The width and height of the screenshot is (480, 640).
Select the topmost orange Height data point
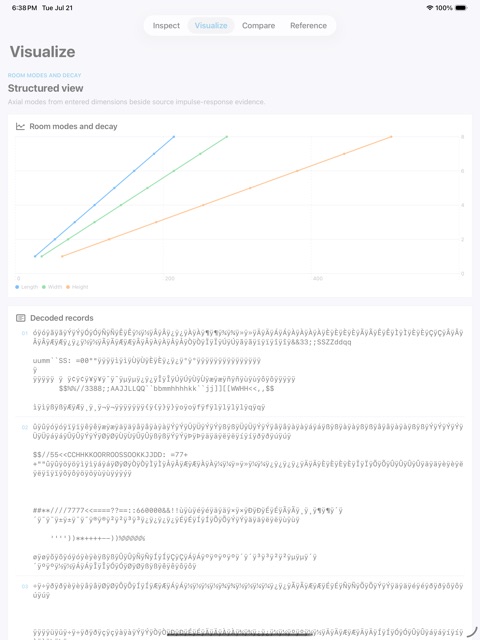(391, 137)
